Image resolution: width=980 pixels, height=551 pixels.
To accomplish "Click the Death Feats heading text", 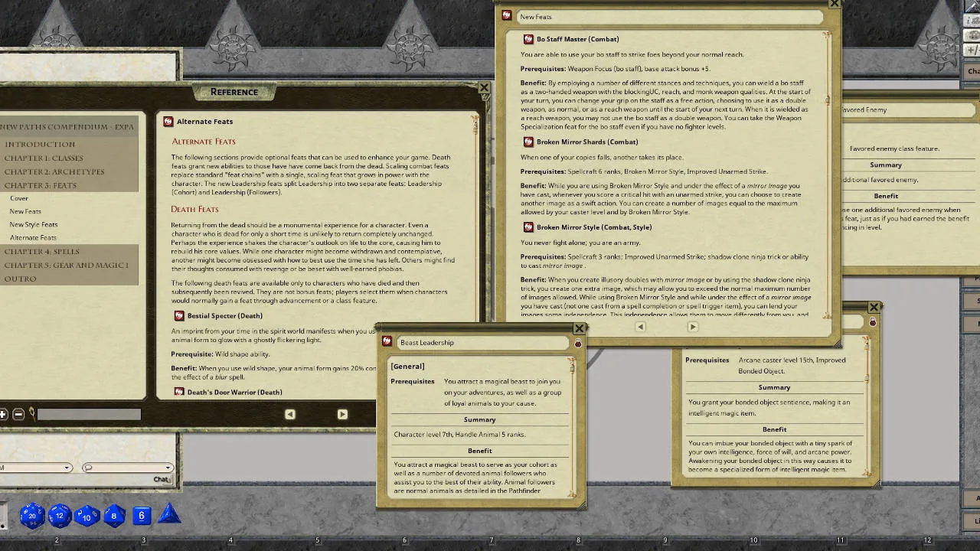I will click(194, 209).
